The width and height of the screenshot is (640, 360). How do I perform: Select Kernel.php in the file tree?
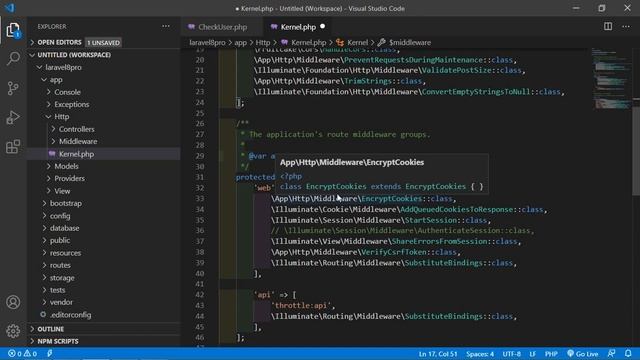104,154
